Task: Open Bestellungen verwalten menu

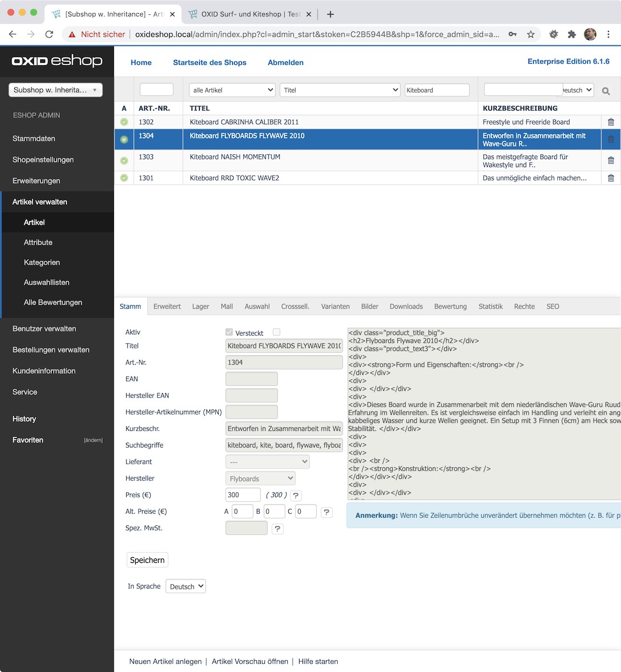Action: pyautogui.click(x=51, y=350)
